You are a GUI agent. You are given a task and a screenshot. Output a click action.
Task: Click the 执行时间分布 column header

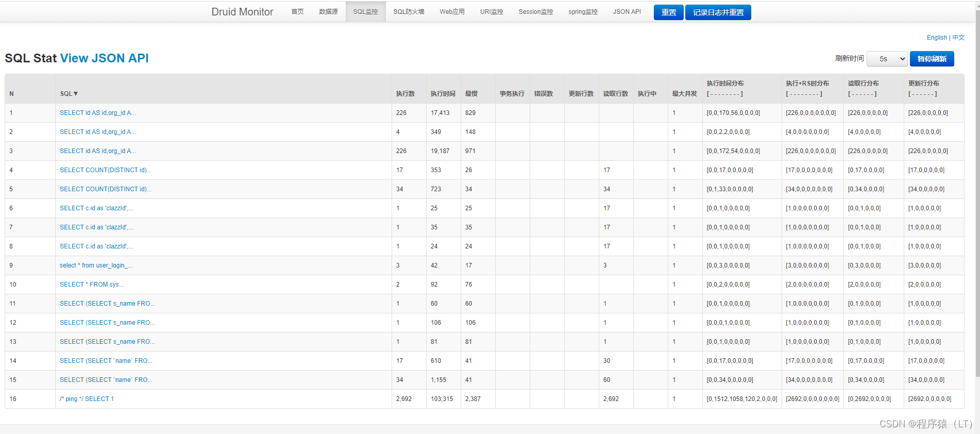[x=725, y=84]
